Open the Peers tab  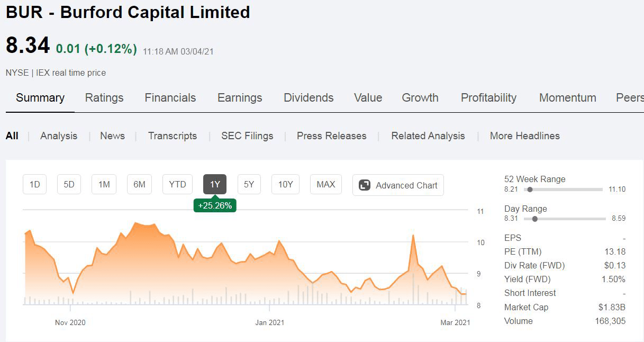click(x=630, y=98)
